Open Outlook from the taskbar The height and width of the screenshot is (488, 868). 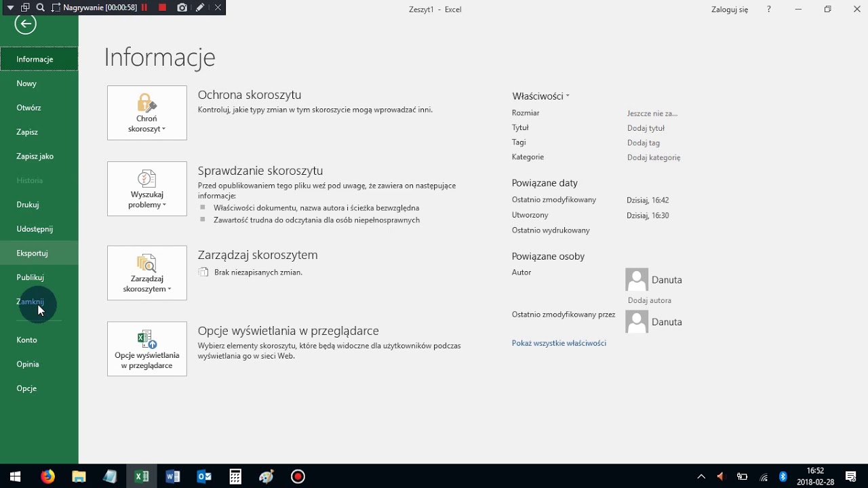coord(204,476)
